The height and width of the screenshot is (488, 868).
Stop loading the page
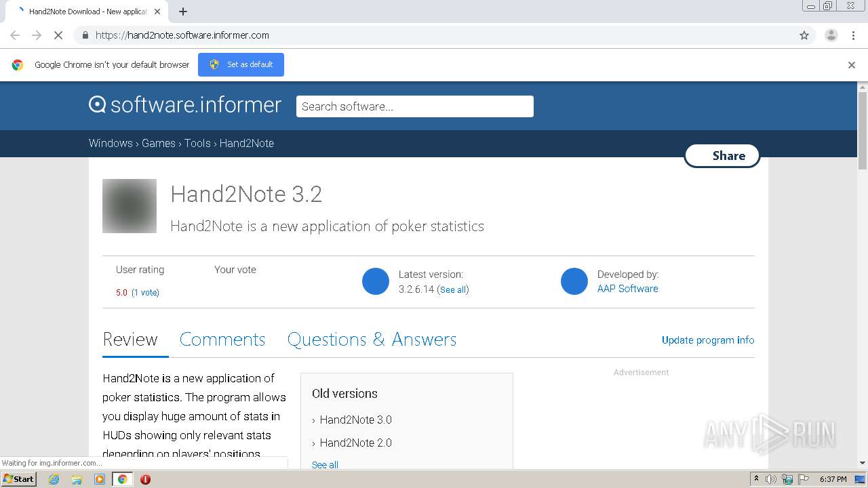pos(58,35)
